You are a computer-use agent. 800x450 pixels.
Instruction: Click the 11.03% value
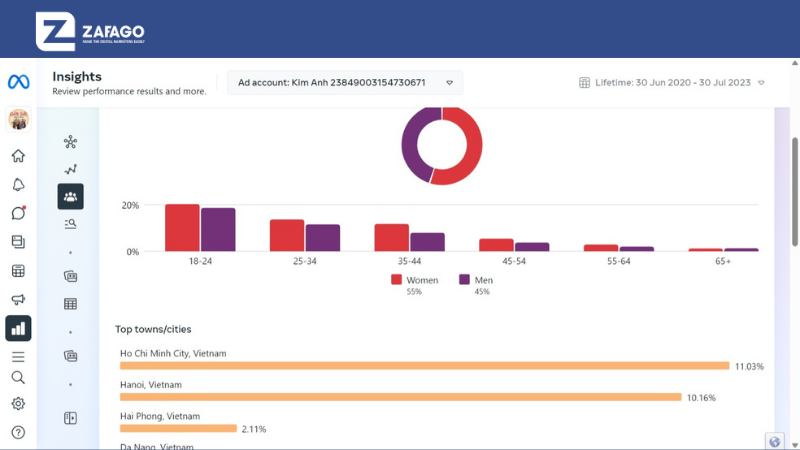coord(749,366)
